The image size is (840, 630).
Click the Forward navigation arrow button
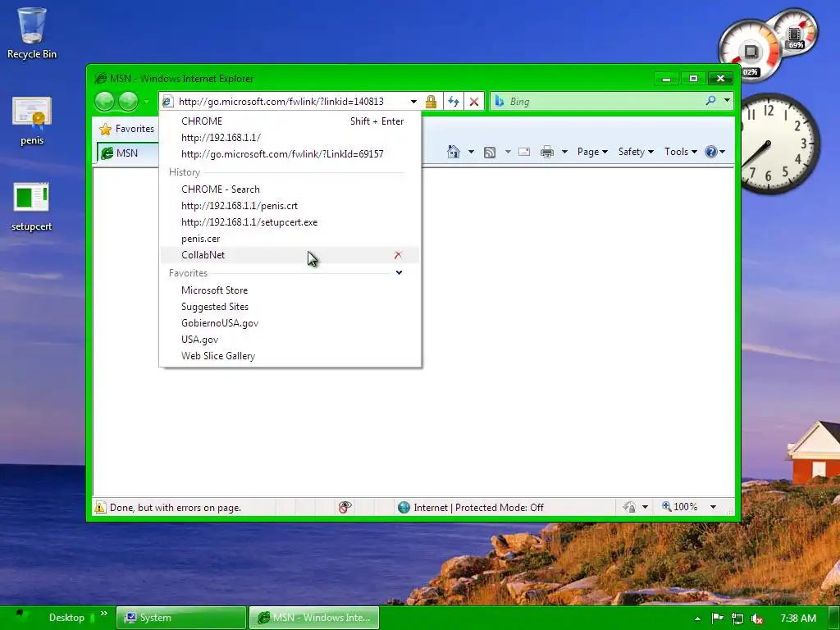point(129,101)
